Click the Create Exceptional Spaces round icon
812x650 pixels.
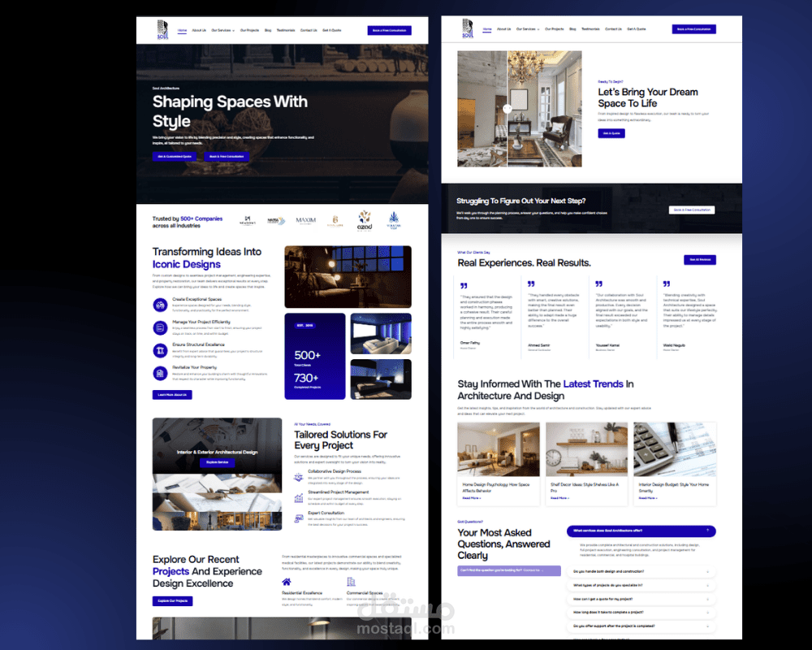(160, 305)
